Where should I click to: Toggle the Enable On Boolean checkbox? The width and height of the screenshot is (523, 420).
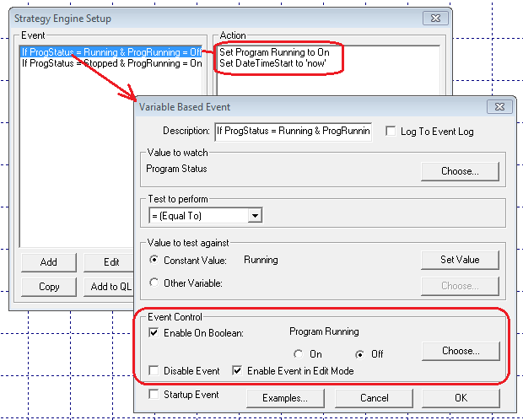coord(153,333)
